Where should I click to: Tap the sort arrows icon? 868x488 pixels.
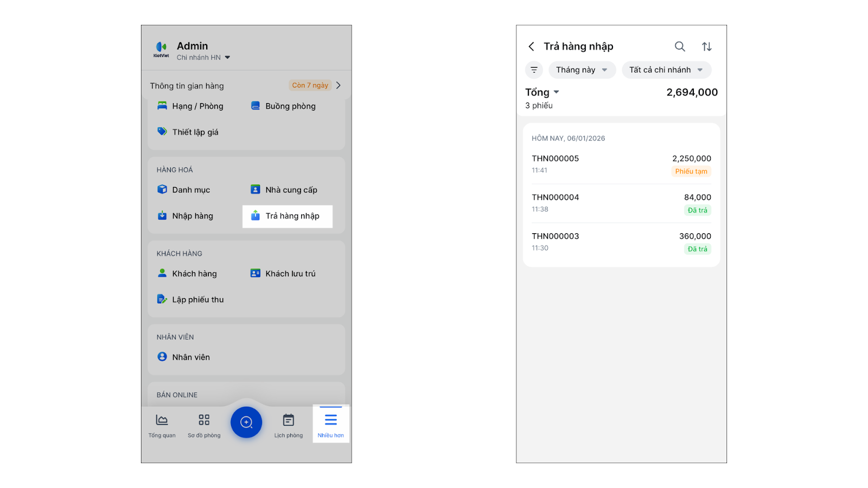point(706,47)
